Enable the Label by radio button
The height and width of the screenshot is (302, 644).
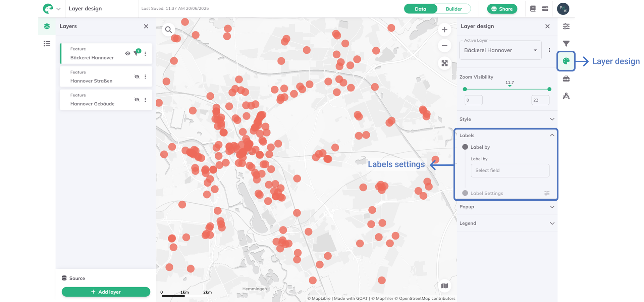465,147
